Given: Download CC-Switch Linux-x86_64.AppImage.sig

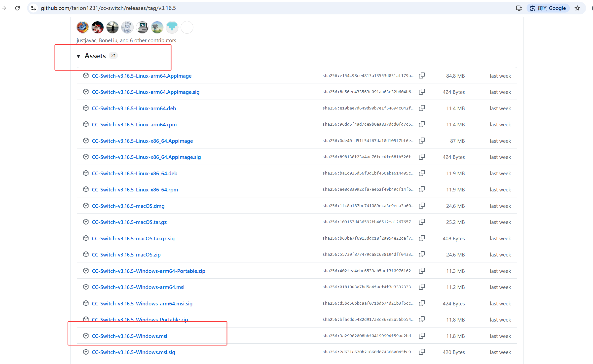Looking at the screenshot, I should point(146,157).
